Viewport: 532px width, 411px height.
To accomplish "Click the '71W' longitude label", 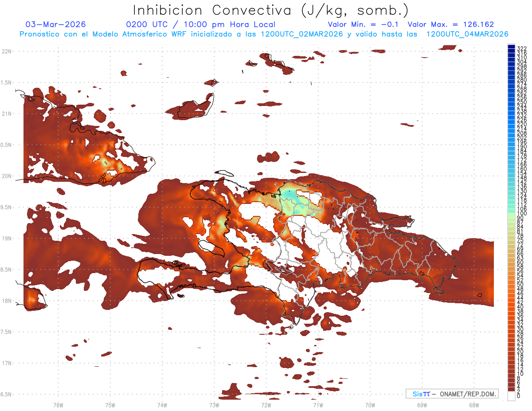I will 318,405.
